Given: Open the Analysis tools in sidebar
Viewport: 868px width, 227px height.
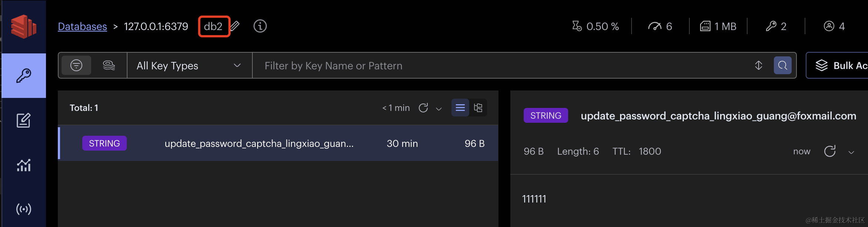Looking at the screenshot, I should [24, 165].
